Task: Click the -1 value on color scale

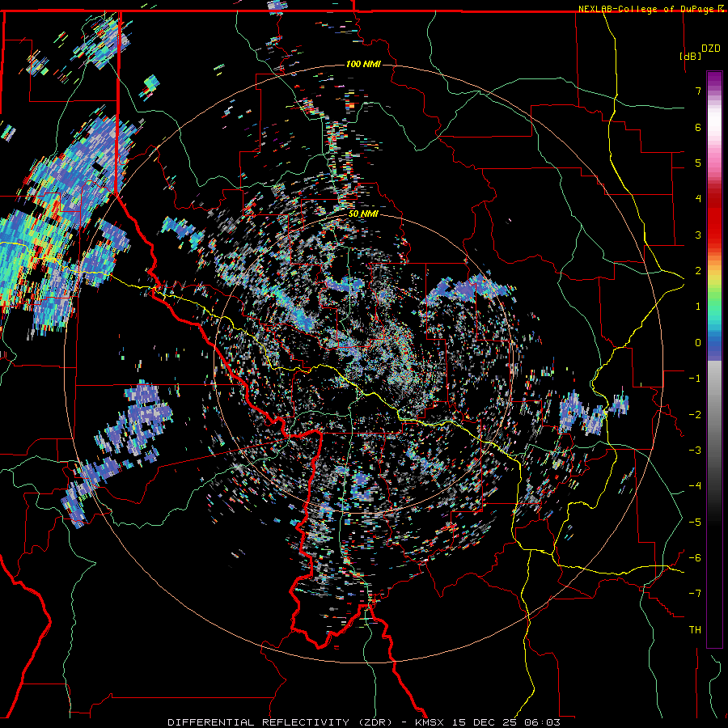Action: point(695,379)
